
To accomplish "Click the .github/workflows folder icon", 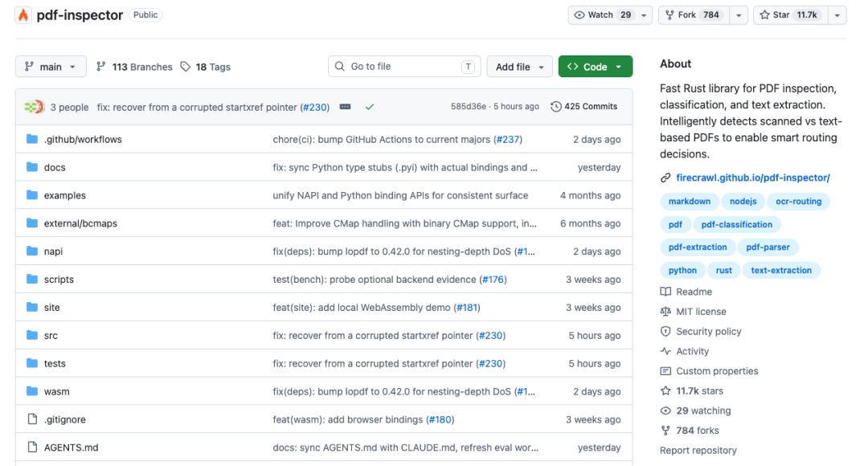I will (x=32, y=139).
